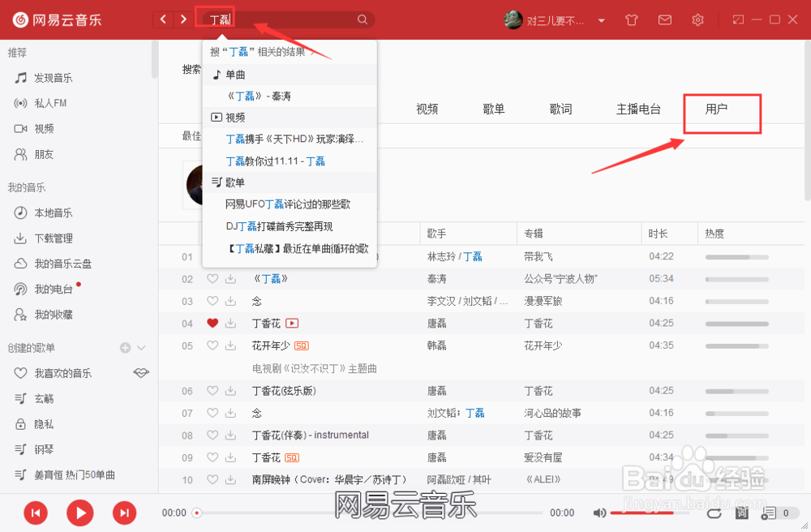Image resolution: width=811 pixels, height=532 pixels.
Task: Unlike 丁香花 in row 04
Action: tap(212, 323)
